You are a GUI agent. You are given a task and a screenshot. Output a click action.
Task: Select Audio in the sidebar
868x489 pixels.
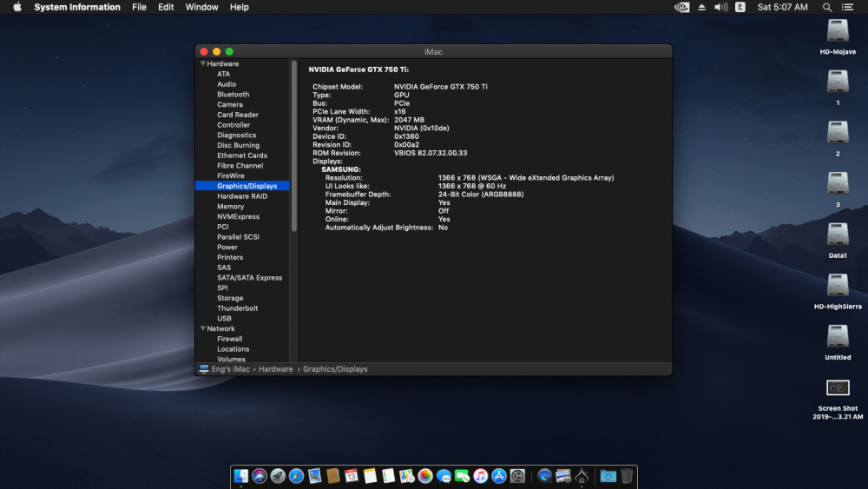227,84
